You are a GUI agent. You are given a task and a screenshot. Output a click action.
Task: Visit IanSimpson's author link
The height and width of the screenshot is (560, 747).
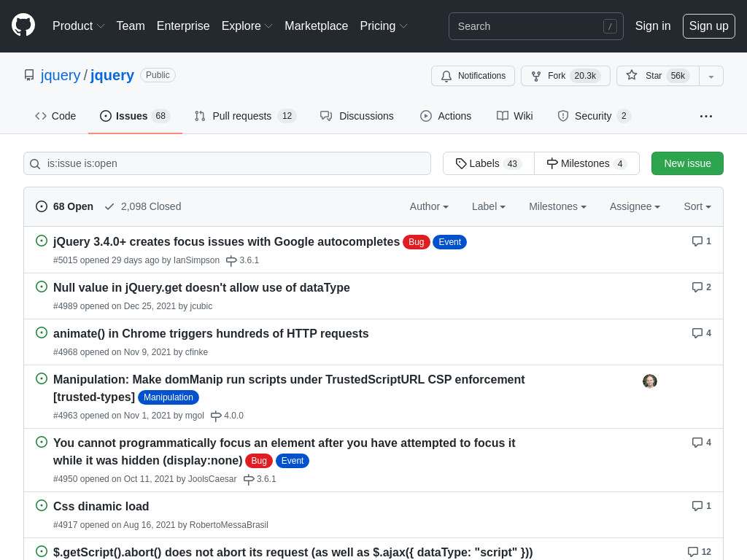click(x=196, y=260)
